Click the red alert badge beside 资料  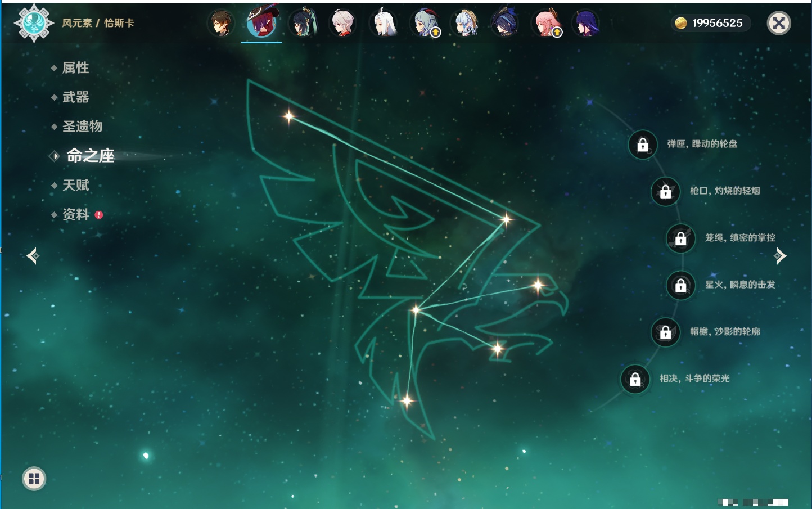(99, 215)
